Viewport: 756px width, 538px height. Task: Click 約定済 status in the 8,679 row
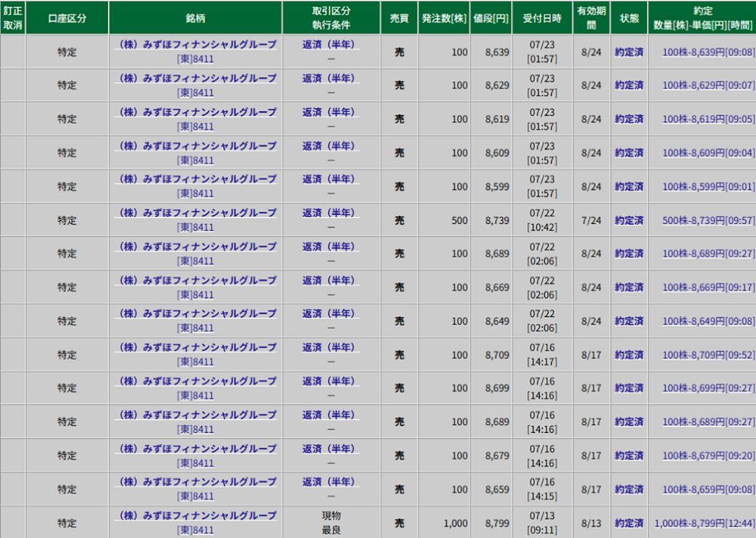click(x=629, y=456)
